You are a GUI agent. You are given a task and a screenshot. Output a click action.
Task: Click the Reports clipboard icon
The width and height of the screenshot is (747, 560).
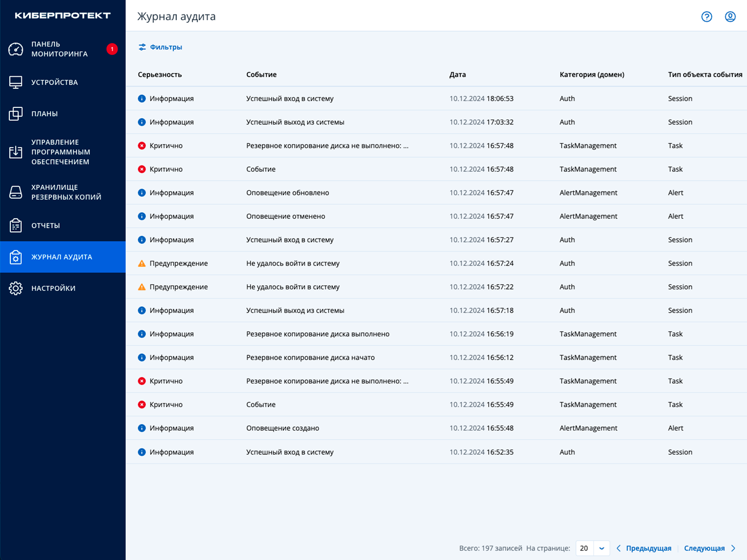16,226
